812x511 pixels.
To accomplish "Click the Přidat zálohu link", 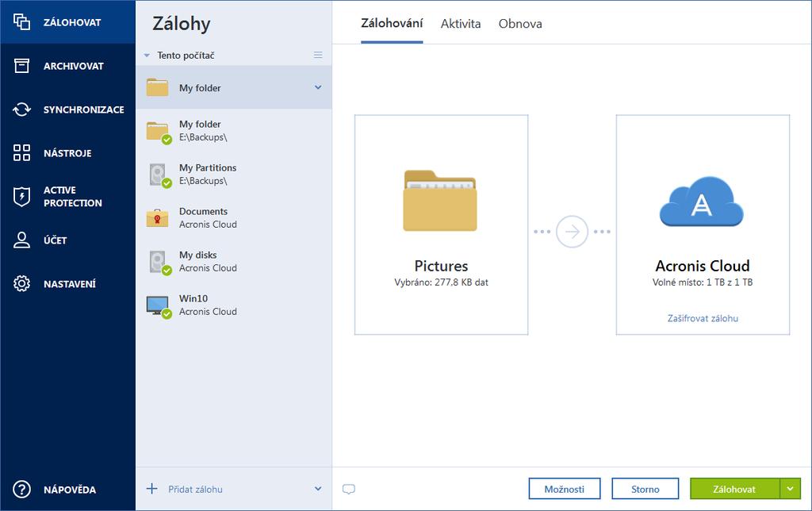I will pos(195,490).
